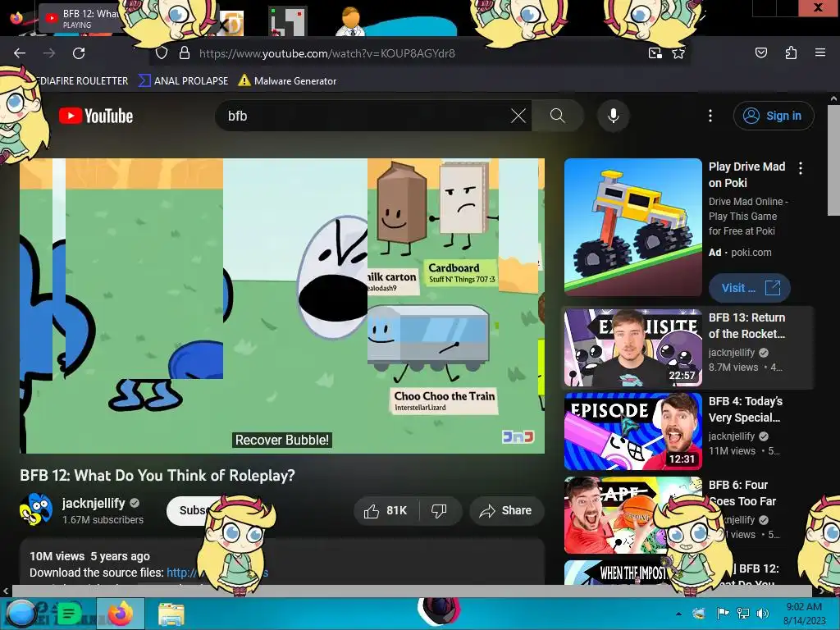Open the Extensions puzzle icon
This screenshot has height=630, width=840.
pyautogui.click(x=791, y=53)
